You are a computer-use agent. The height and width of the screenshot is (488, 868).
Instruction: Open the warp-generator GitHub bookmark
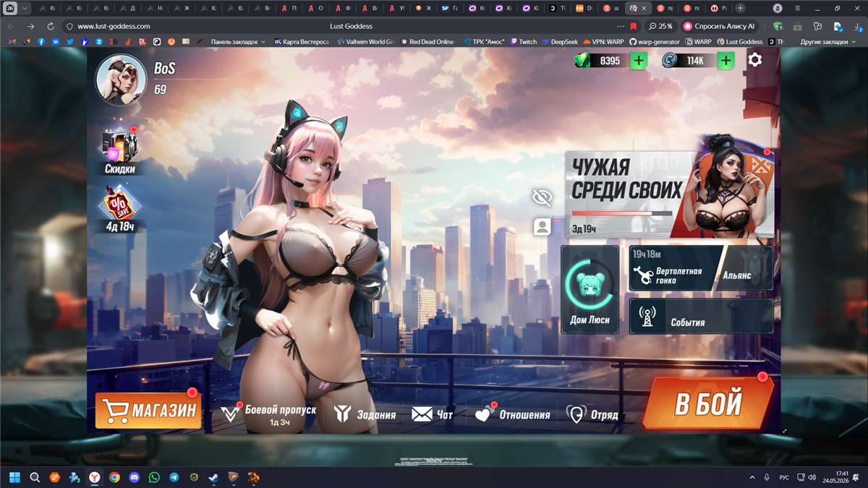(x=655, y=42)
